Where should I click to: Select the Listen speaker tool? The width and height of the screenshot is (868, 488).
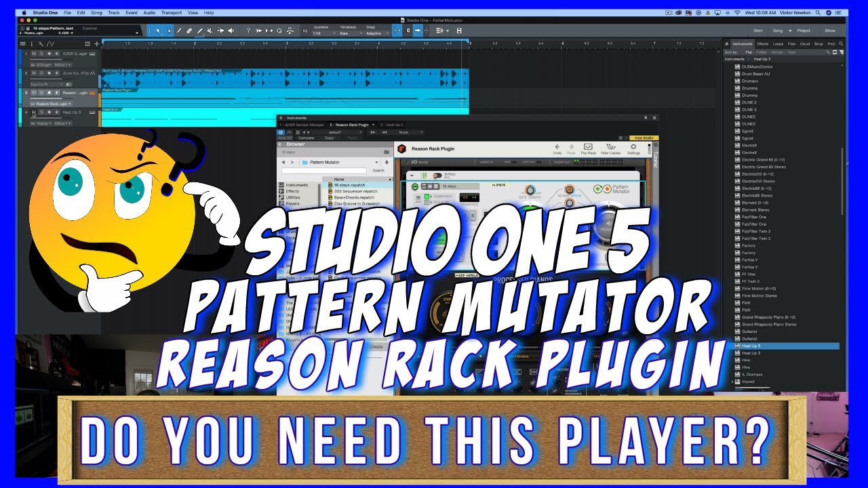coord(231,30)
